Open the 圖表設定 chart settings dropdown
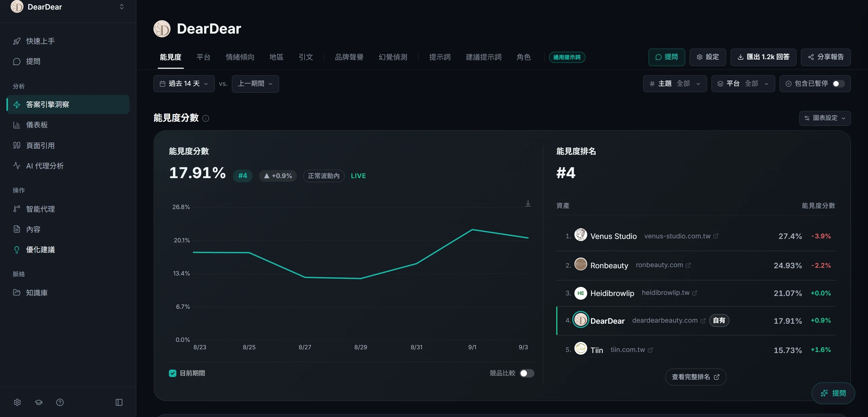The height and width of the screenshot is (417, 868). pos(825,118)
